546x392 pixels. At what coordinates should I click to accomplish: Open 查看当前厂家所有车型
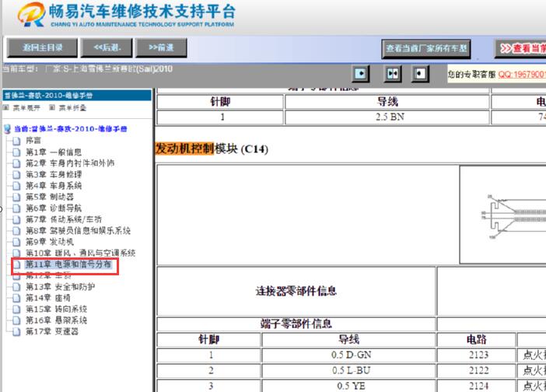pos(426,49)
